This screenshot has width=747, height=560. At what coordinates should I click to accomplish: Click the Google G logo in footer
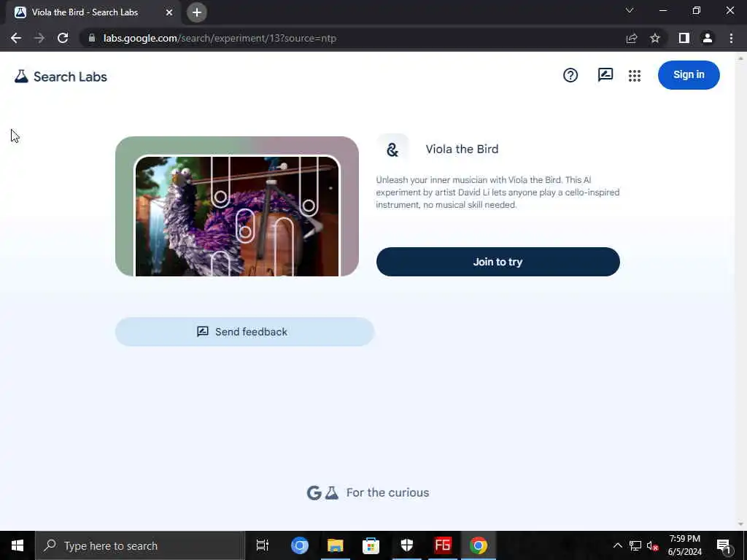click(x=314, y=493)
